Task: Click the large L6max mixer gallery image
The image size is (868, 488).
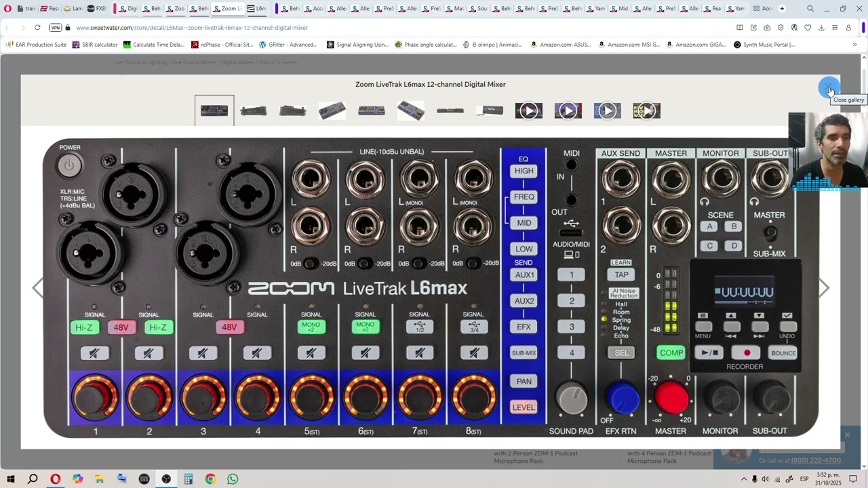Action: 431,288
